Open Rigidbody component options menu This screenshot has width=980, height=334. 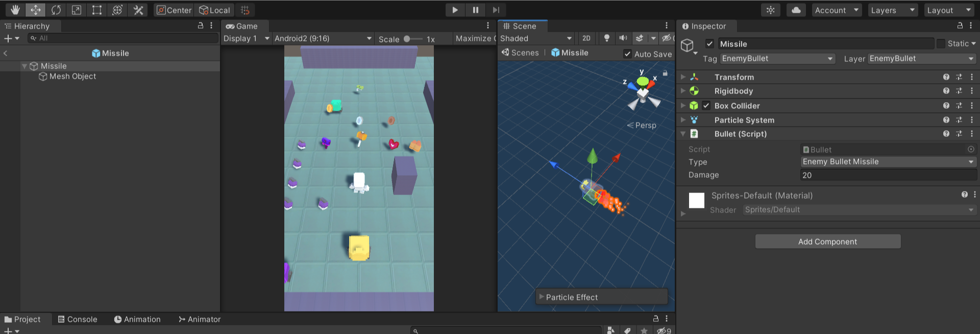click(x=972, y=90)
